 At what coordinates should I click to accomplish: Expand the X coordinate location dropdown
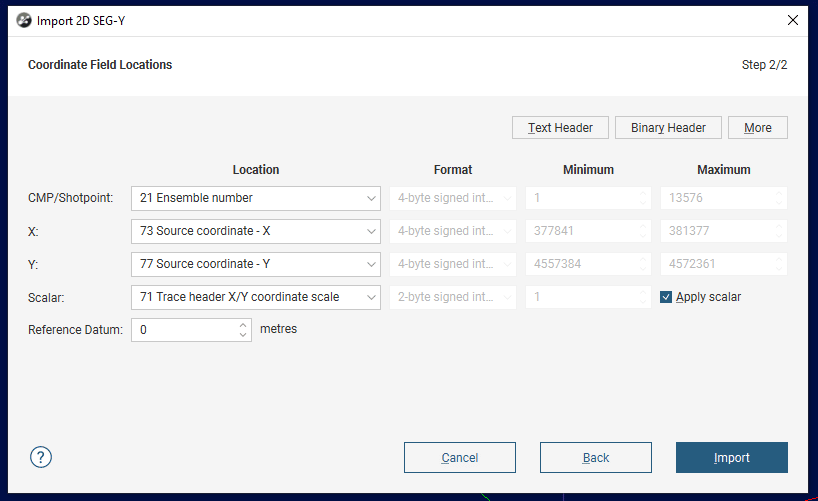[x=256, y=231]
